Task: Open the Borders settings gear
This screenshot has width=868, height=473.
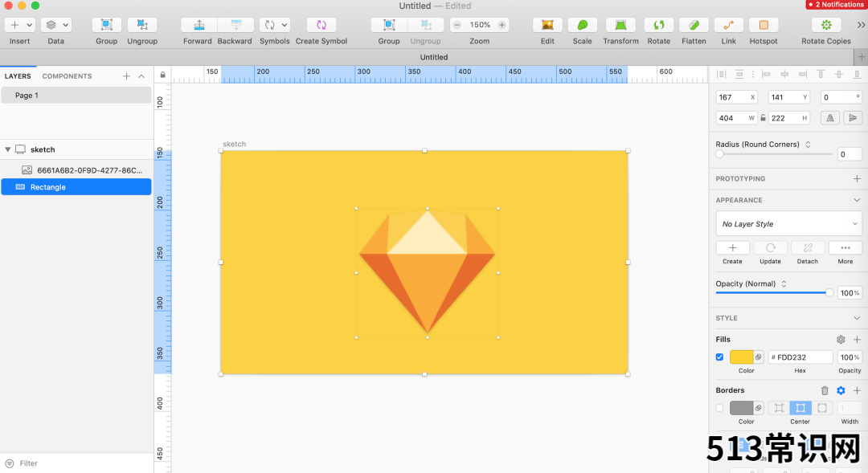Action: 841,390
